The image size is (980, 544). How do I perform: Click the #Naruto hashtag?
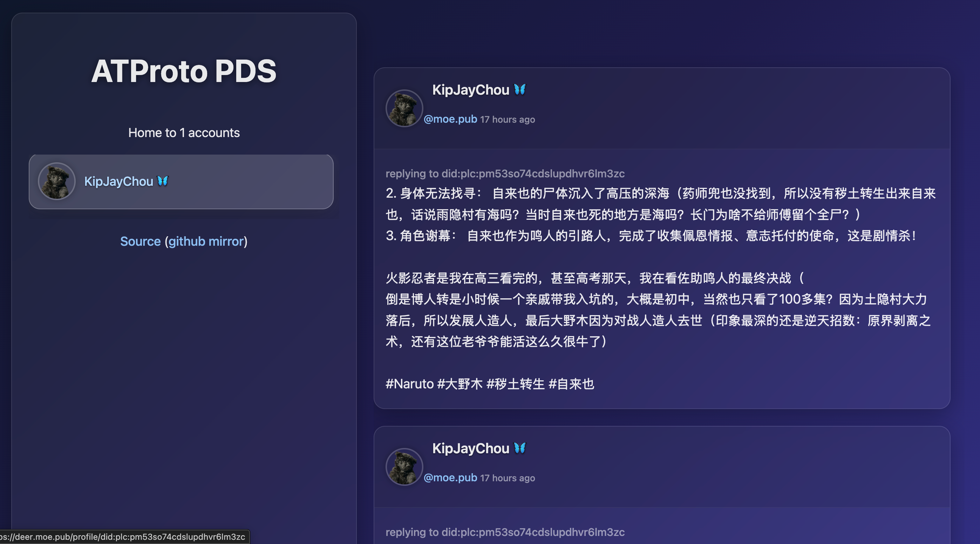pos(410,384)
